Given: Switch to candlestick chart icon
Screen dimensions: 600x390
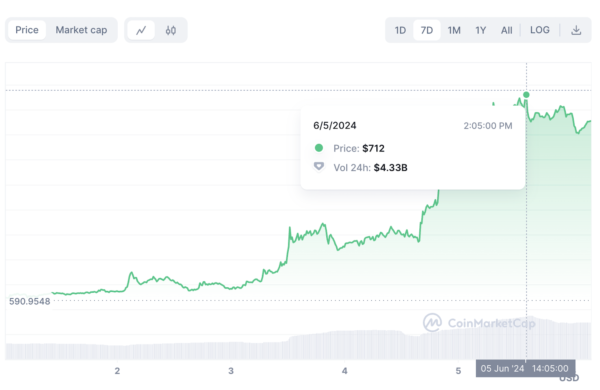Looking at the screenshot, I should [x=171, y=30].
